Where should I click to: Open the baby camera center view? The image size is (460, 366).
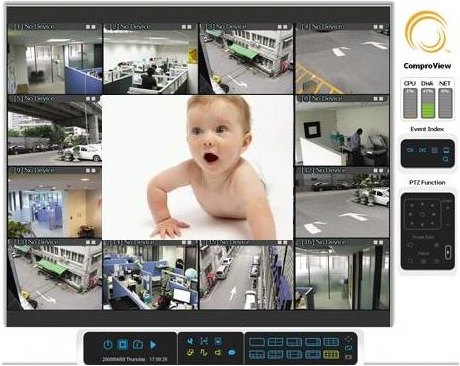click(197, 167)
